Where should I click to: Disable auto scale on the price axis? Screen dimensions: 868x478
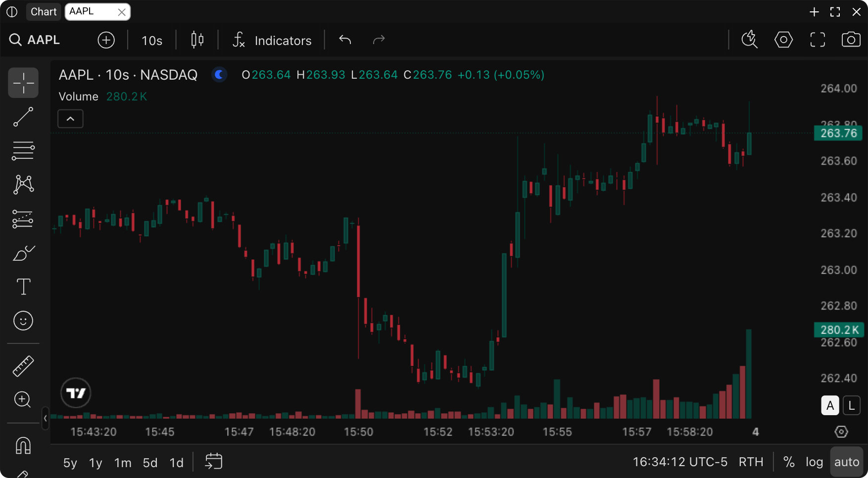(x=846, y=461)
